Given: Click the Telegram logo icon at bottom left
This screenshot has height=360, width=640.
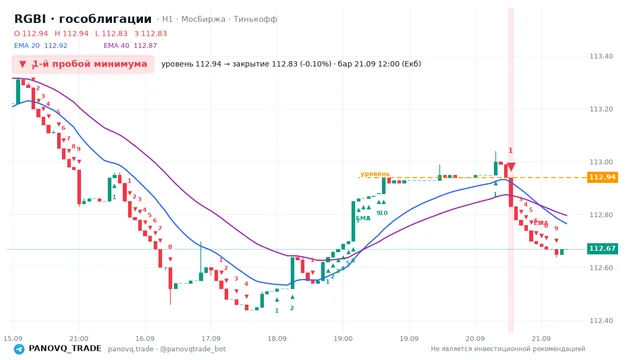Looking at the screenshot, I should pos(19,349).
